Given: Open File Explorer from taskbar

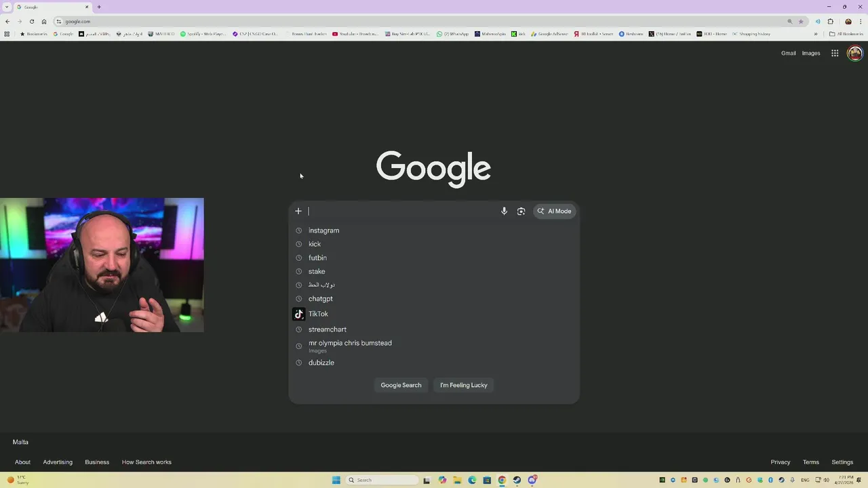Looking at the screenshot, I should [x=457, y=480].
